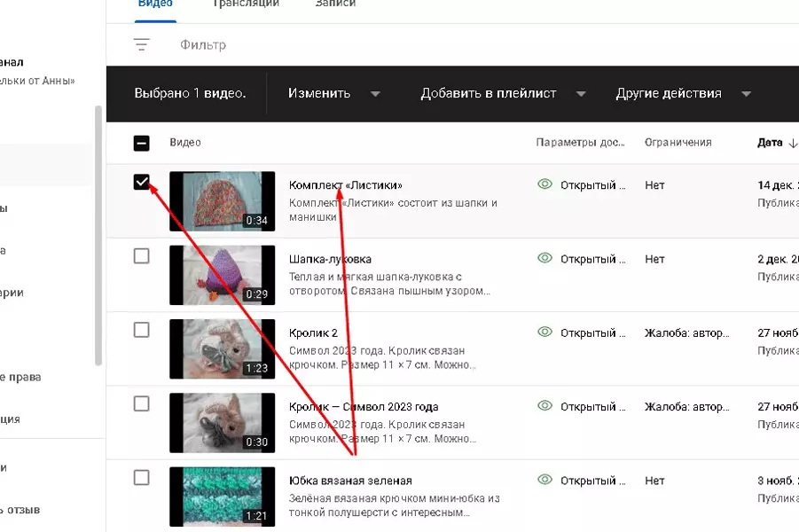Toggle the select-all checkbox in header
Viewport: 799px width, 532px height.
142,143
